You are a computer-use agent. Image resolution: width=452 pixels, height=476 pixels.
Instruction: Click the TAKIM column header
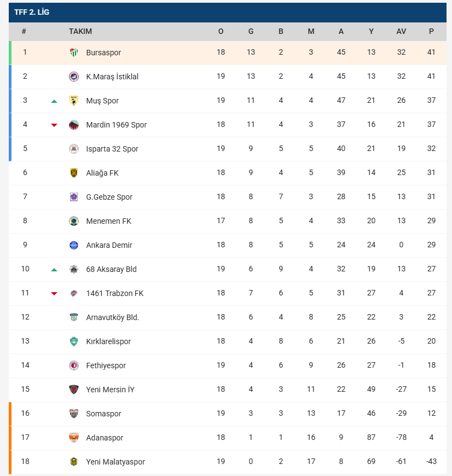tap(80, 31)
